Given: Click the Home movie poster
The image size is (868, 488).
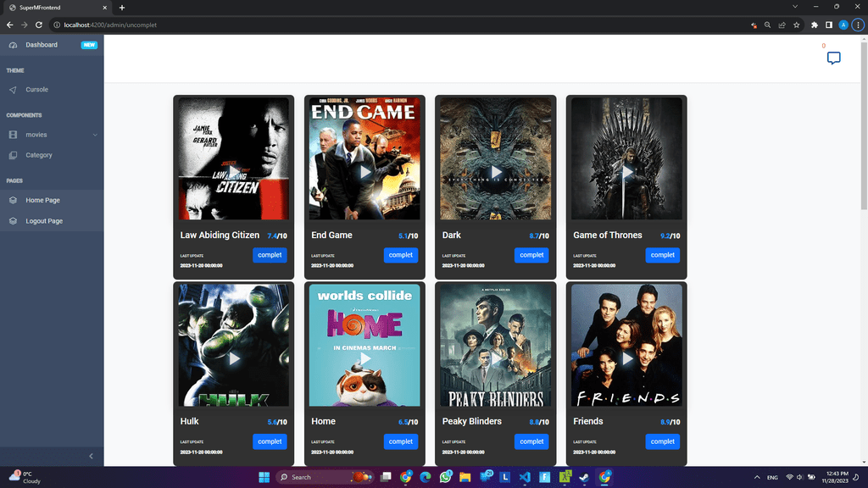Looking at the screenshot, I should click(364, 346).
